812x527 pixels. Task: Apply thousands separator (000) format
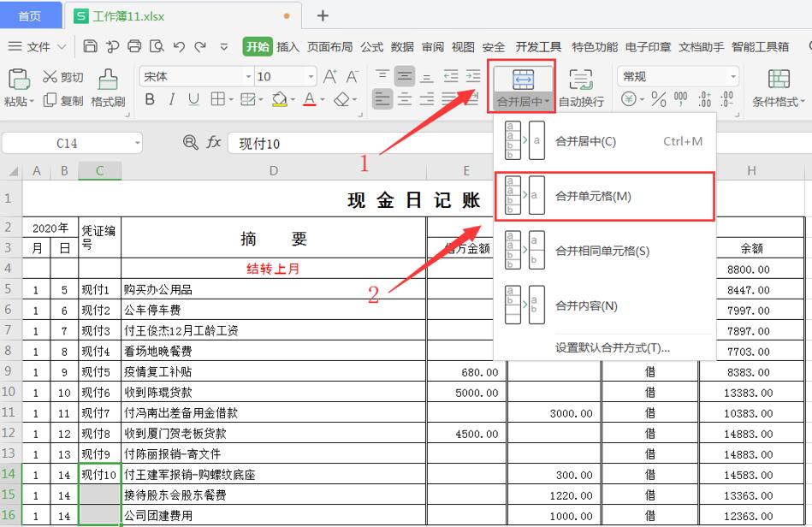click(x=680, y=99)
